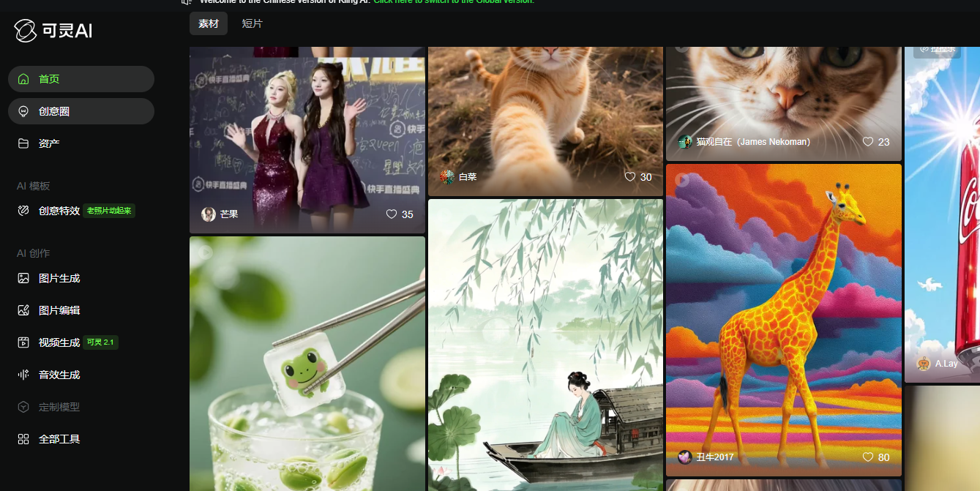Image resolution: width=980 pixels, height=491 pixels.
Task: Open the frog ice cube thumbnail
Action: (x=307, y=364)
